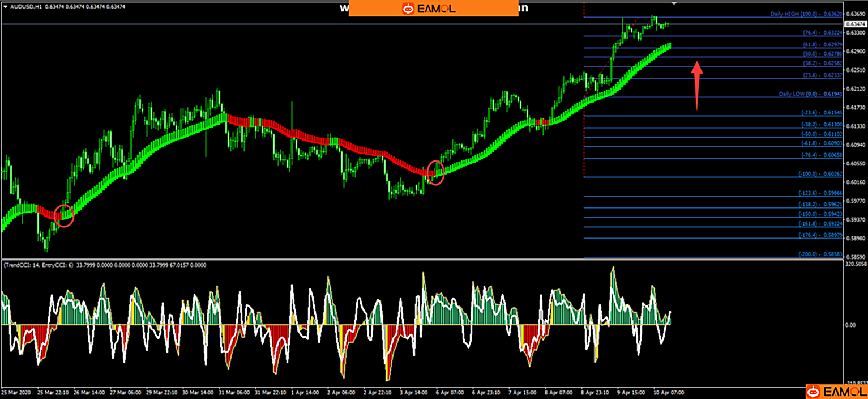The image size is (868, 399).
Task: Click 0.61730 on the price axis
Action: [855, 107]
